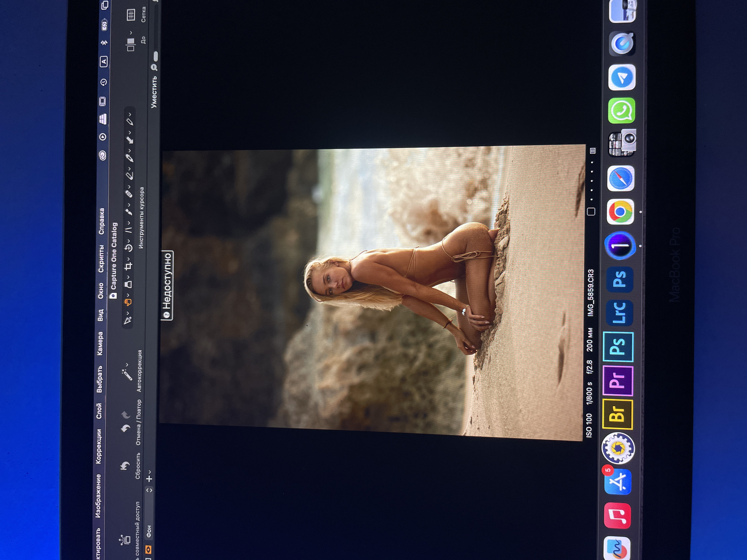Click Time Machine menu bar icon
This screenshot has width=747, height=560.
(x=103, y=82)
